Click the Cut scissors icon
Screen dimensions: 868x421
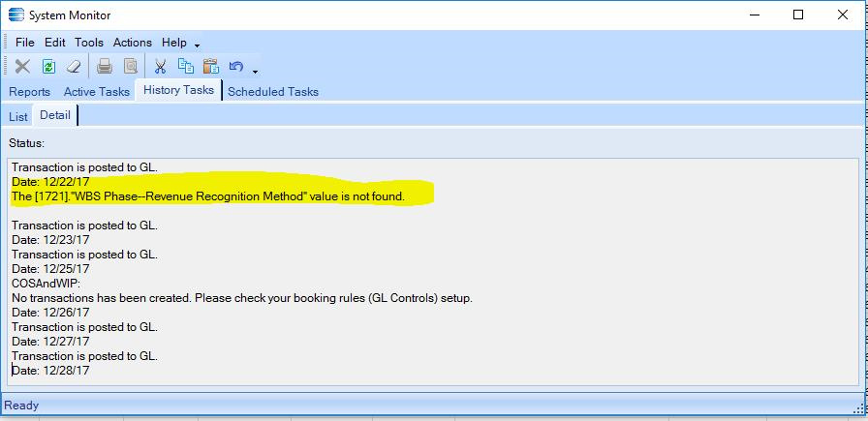(x=160, y=67)
